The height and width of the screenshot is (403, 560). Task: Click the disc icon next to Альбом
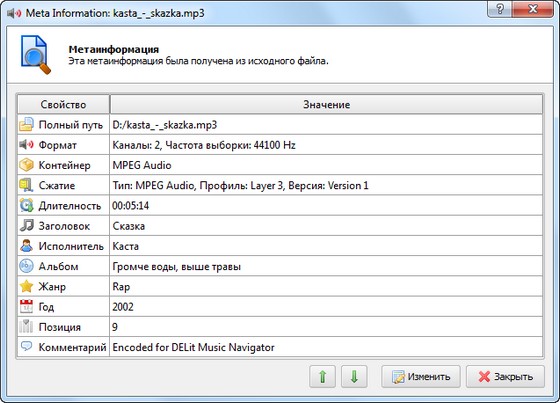(26, 266)
